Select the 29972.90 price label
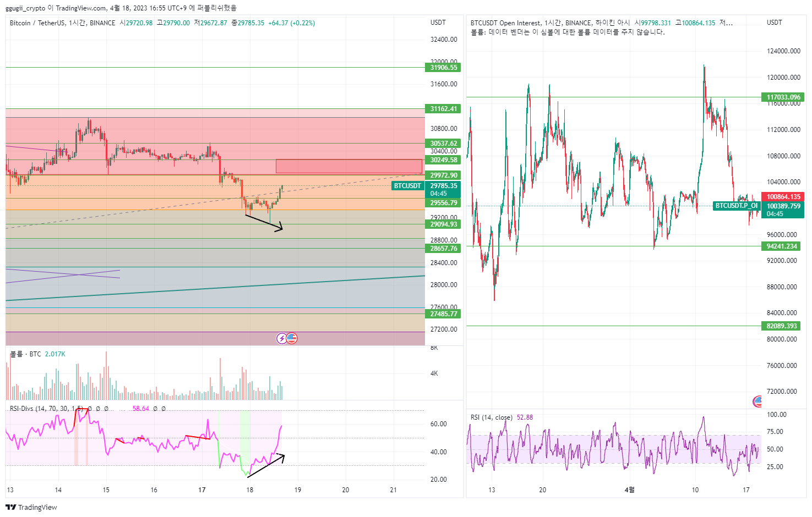The width and height of the screenshot is (812, 517). click(x=444, y=175)
